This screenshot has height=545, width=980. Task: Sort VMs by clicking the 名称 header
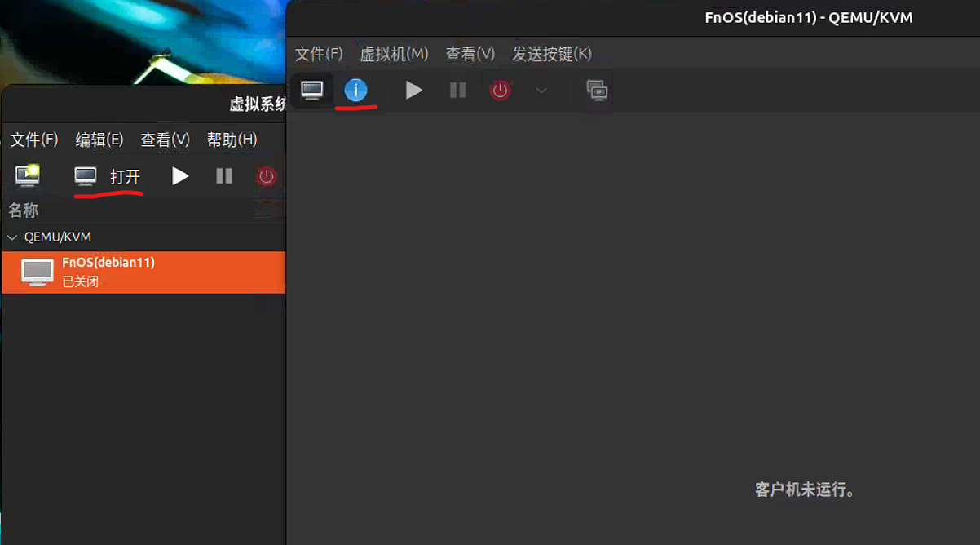(24, 210)
